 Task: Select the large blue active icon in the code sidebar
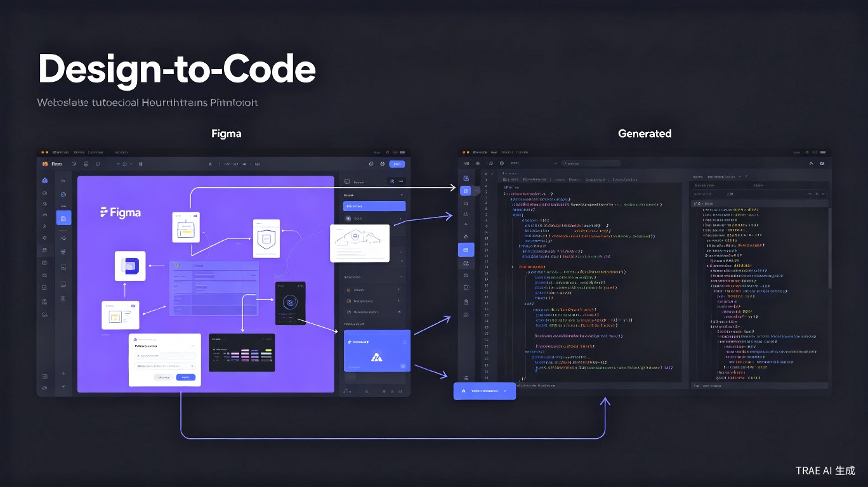coord(466,250)
